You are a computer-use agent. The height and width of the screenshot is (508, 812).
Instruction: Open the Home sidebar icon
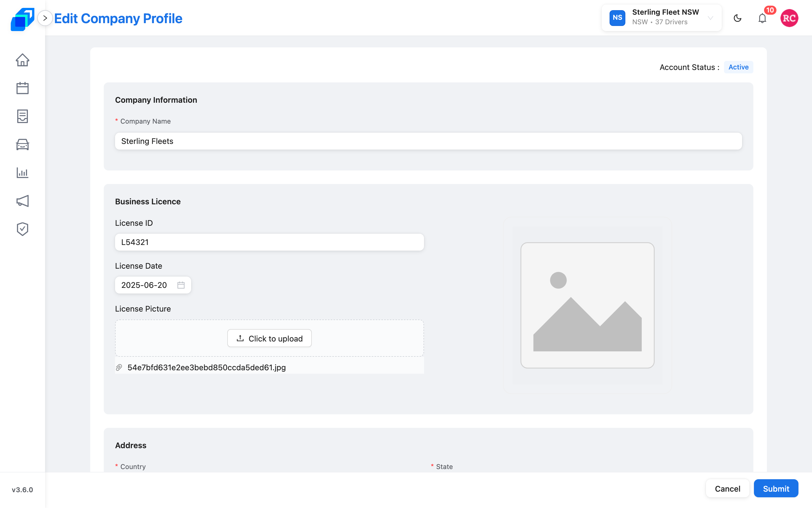(x=23, y=60)
